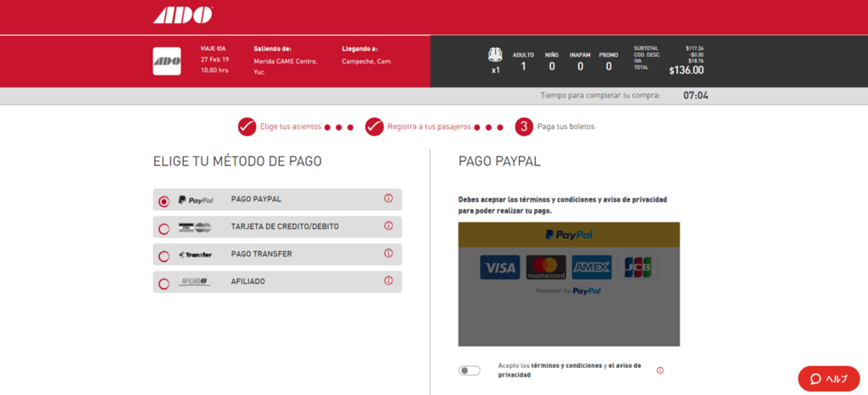Open info icon for Afiliado
Viewport: 868px width, 395px height.
point(388,281)
